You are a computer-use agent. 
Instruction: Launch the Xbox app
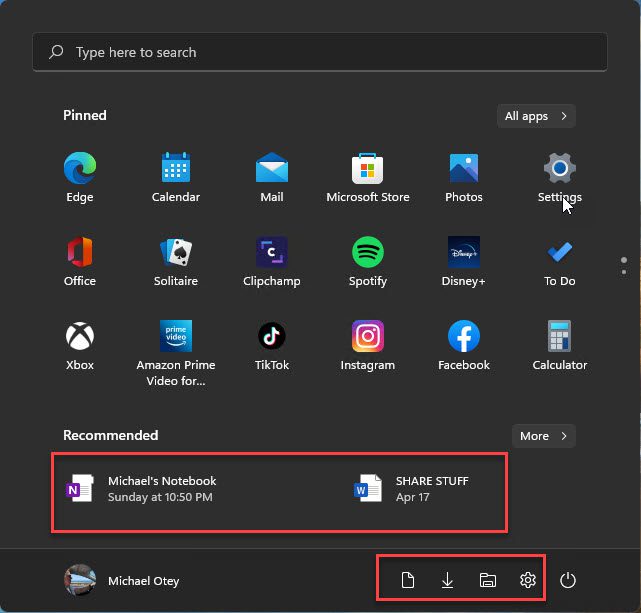tap(80, 346)
